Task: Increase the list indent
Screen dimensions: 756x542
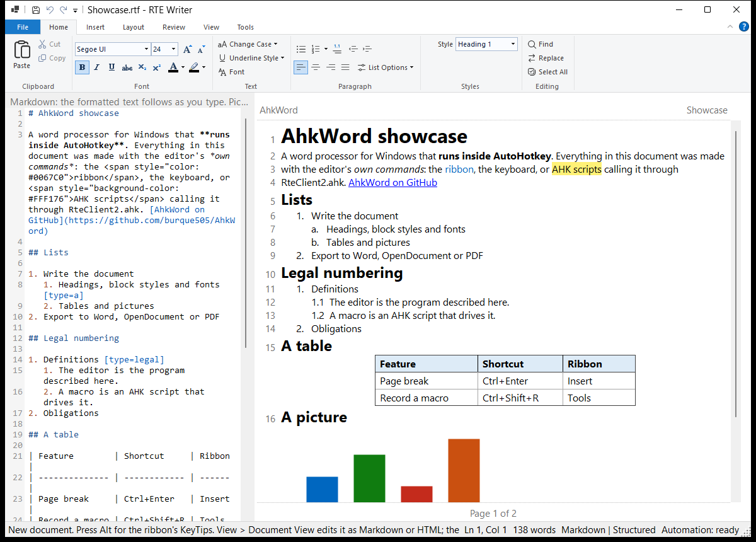Action: [367, 49]
